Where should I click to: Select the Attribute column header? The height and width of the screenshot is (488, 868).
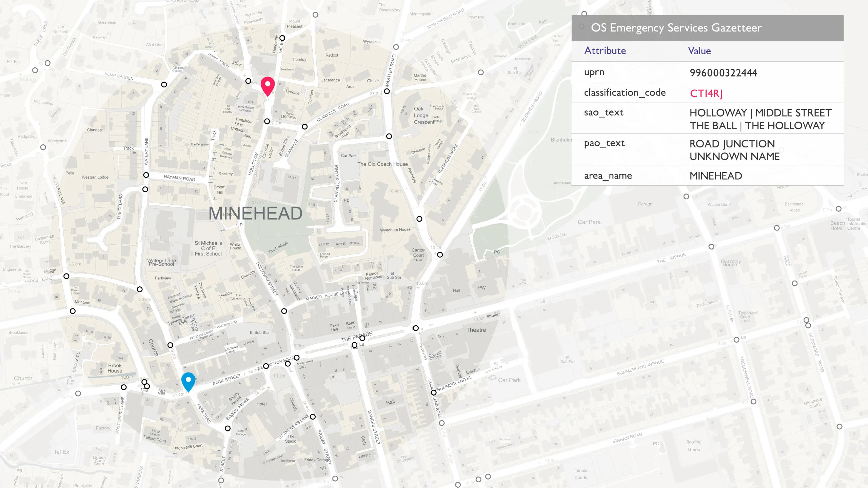(605, 50)
